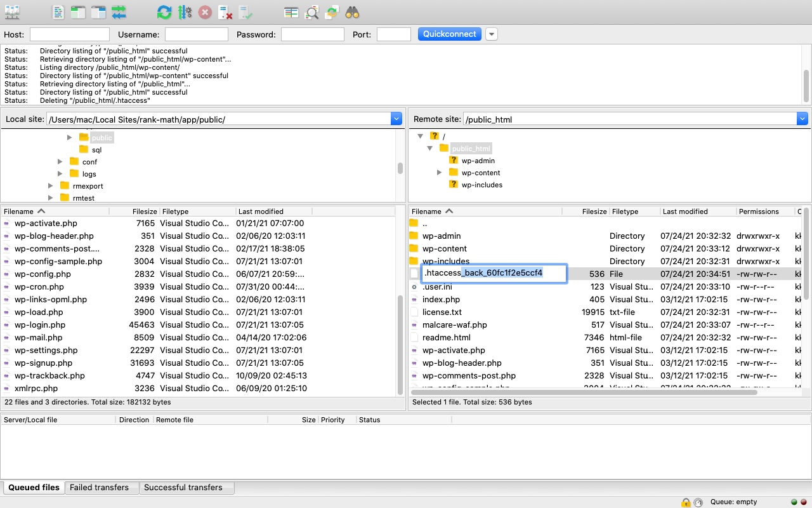Image resolution: width=812 pixels, height=508 pixels.
Task: Cancel the current operation
Action: (205, 11)
